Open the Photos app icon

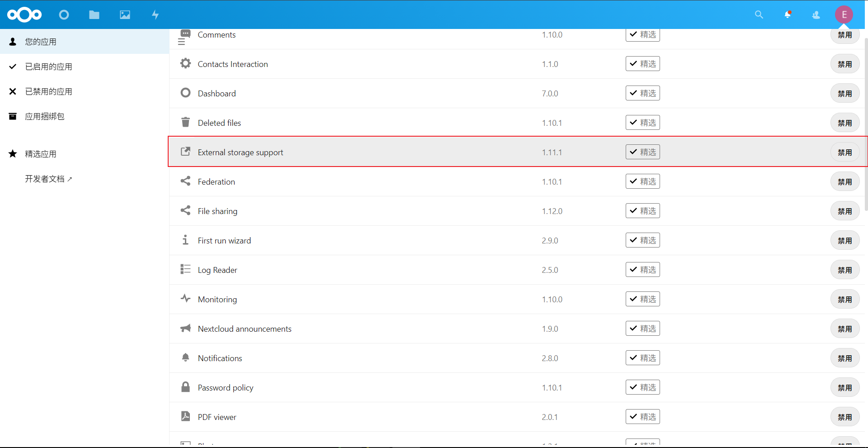[x=125, y=15]
